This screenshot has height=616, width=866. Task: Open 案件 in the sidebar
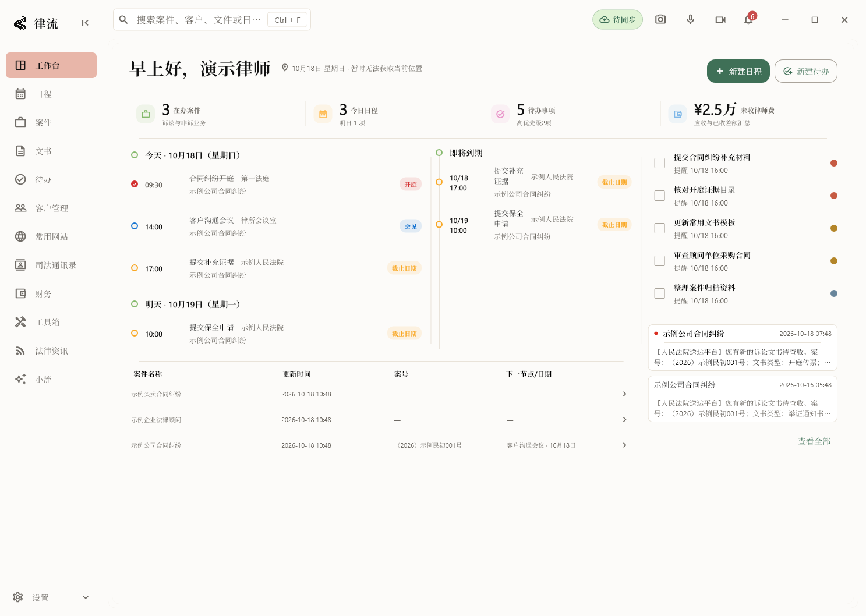[x=51, y=122]
